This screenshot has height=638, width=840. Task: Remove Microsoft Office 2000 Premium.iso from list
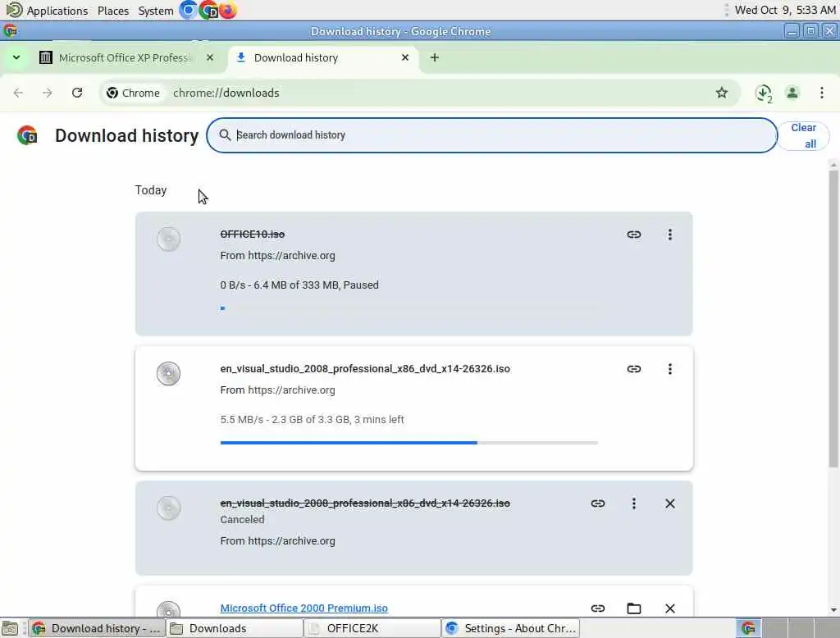point(669,608)
